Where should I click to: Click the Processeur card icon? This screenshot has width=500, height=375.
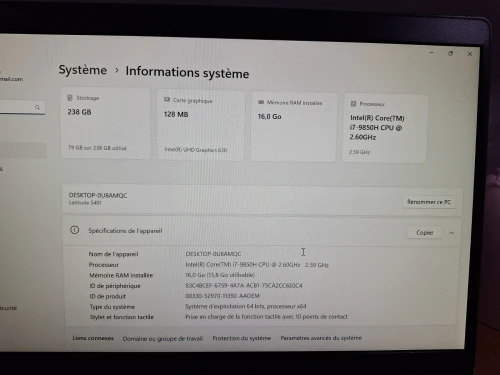[353, 104]
